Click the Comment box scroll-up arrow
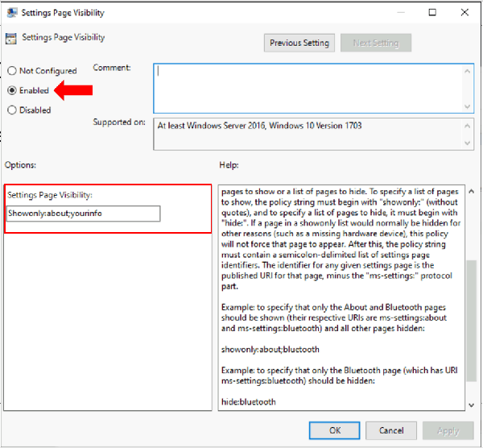The width and height of the screenshot is (483, 448). click(x=469, y=68)
